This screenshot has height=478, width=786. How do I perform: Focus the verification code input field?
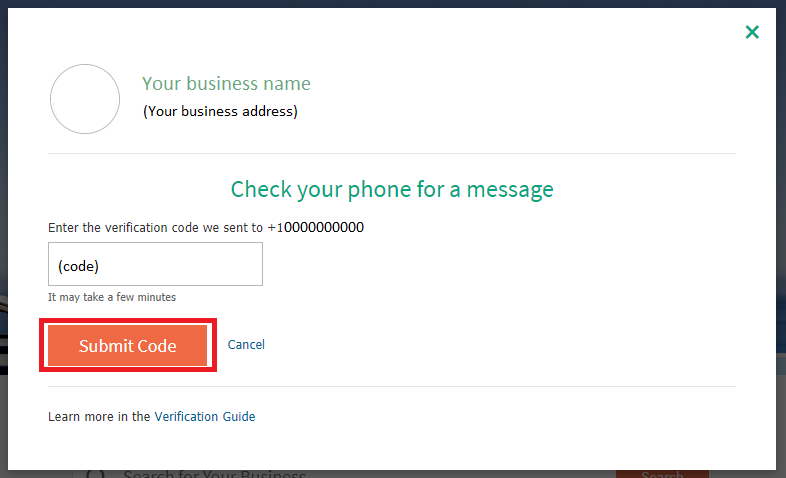click(155, 264)
